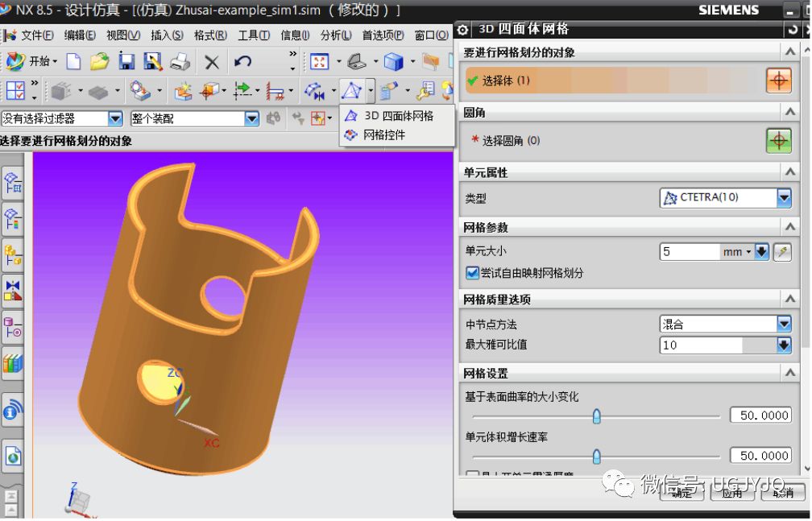This screenshot has width=812, height=521.
Task: Open the 信息(I) menu
Action: pos(295,35)
